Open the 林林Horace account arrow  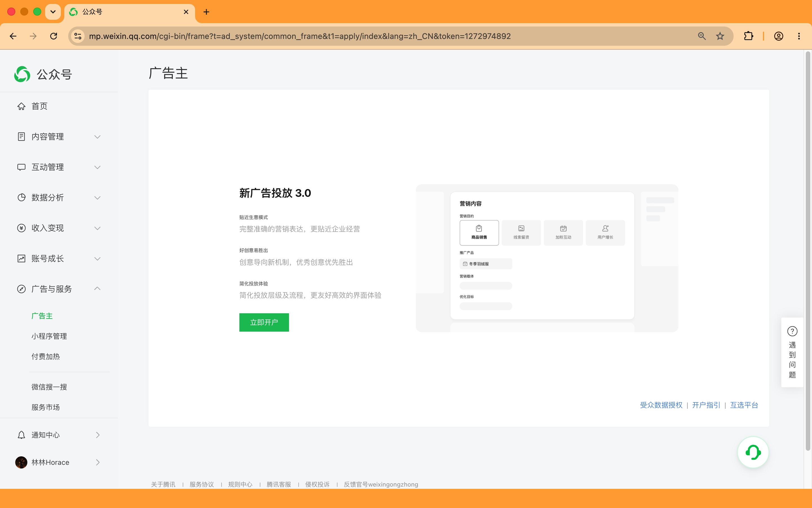[x=98, y=462]
